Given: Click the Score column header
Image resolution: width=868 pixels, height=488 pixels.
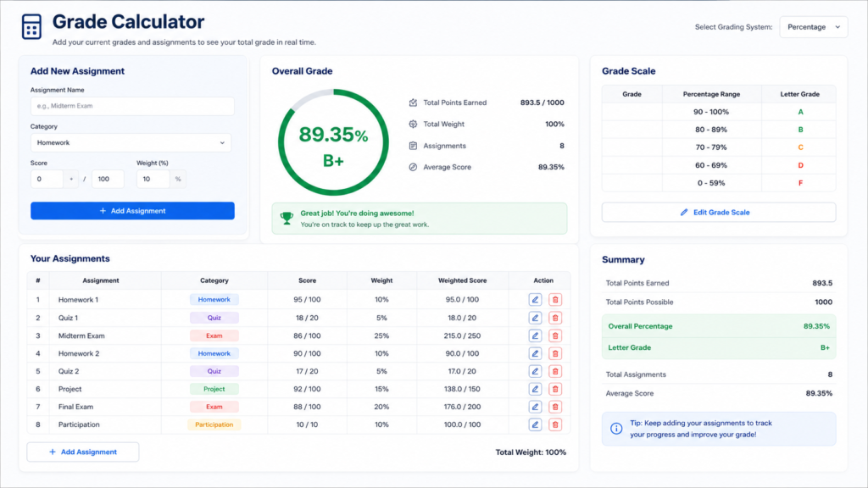Looking at the screenshot, I should 307,280.
